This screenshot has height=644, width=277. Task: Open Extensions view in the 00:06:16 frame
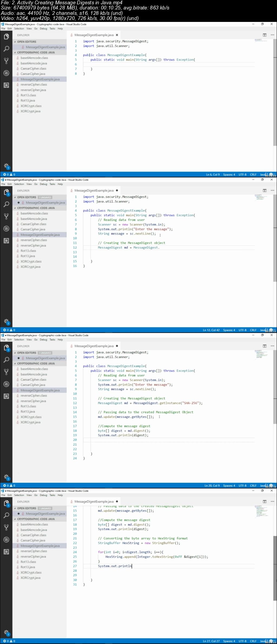click(x=6, y=396)
